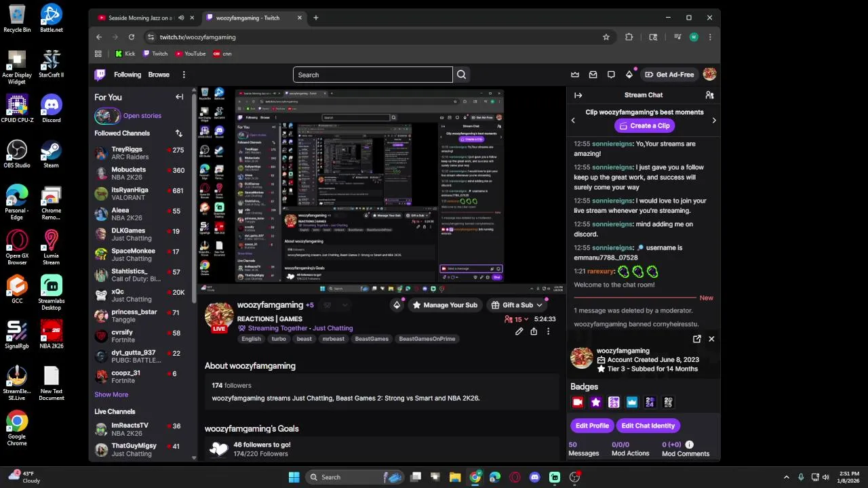Pop out the user card
Screen dimensions: 868x488
tap(697, 339)
